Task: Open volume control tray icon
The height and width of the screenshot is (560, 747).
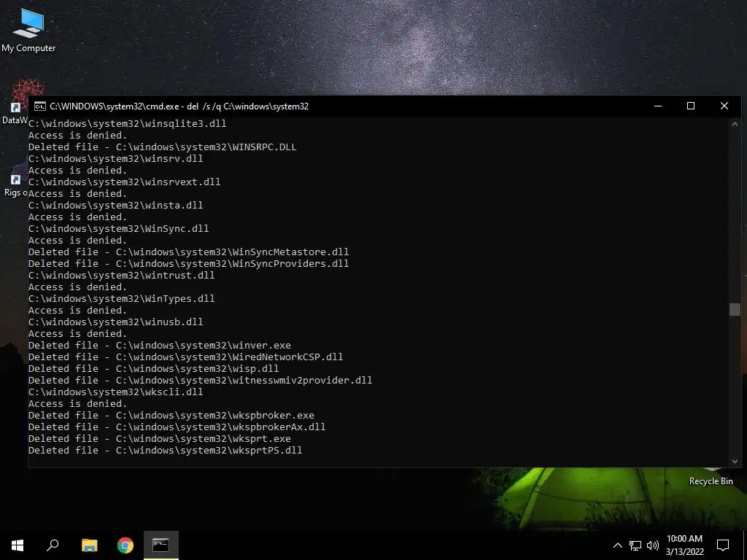Action: click(653, 545)
